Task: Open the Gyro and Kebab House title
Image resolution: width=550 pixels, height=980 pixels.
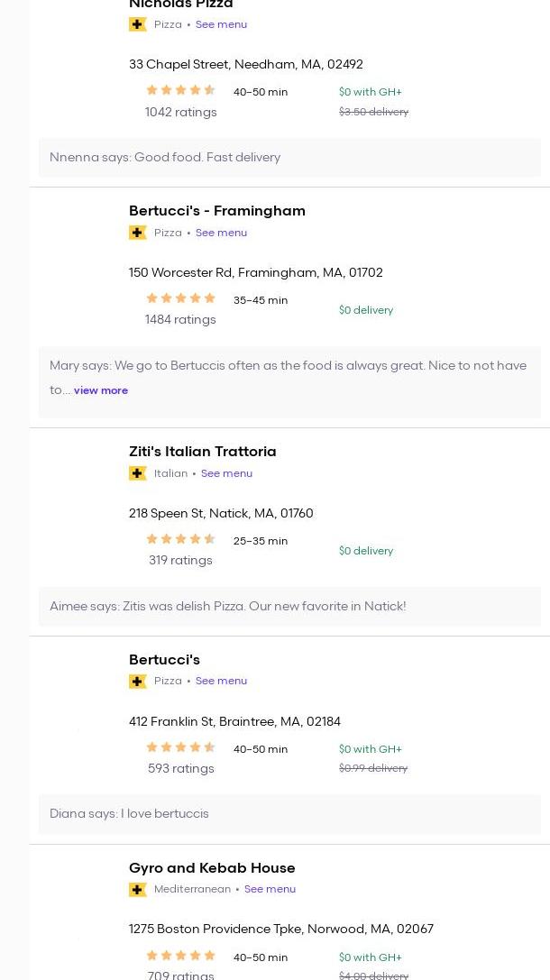Action: pyautogui.click(x=212, y=868)
